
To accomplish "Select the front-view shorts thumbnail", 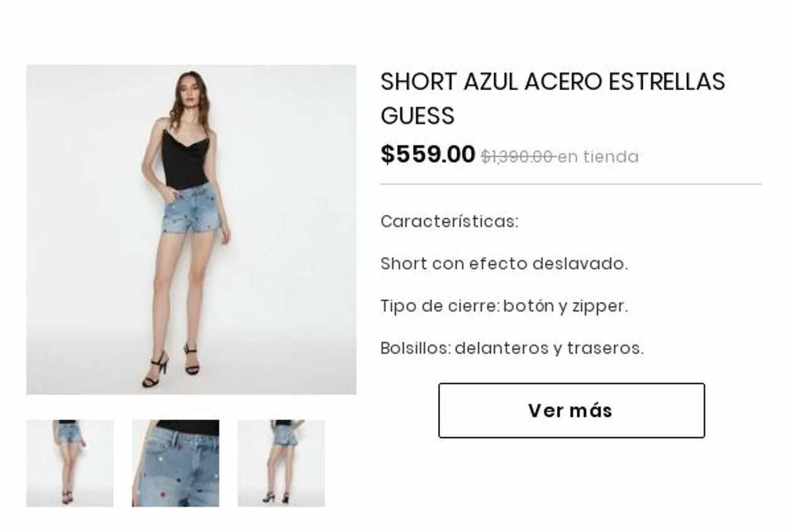I will pos(70,463).
